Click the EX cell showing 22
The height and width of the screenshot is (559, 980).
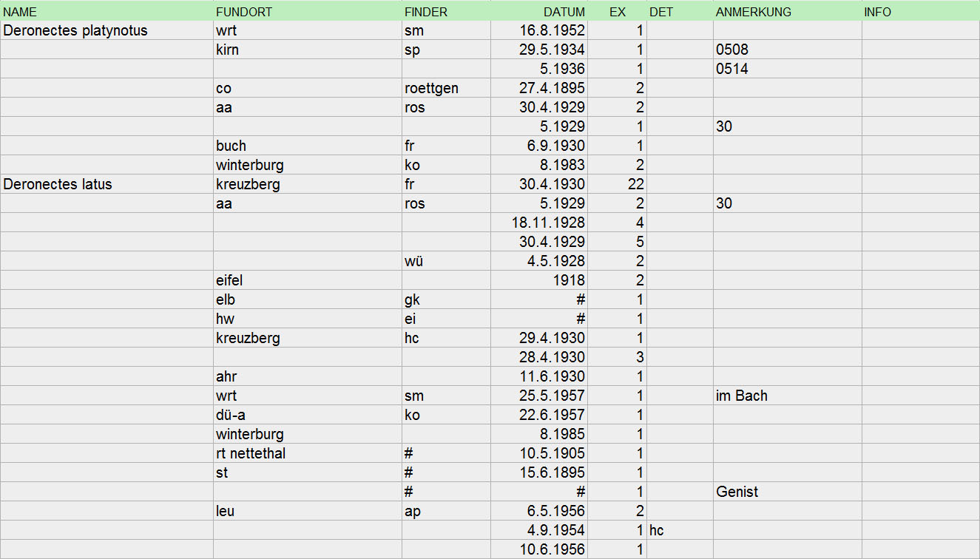tap(635, 184)
